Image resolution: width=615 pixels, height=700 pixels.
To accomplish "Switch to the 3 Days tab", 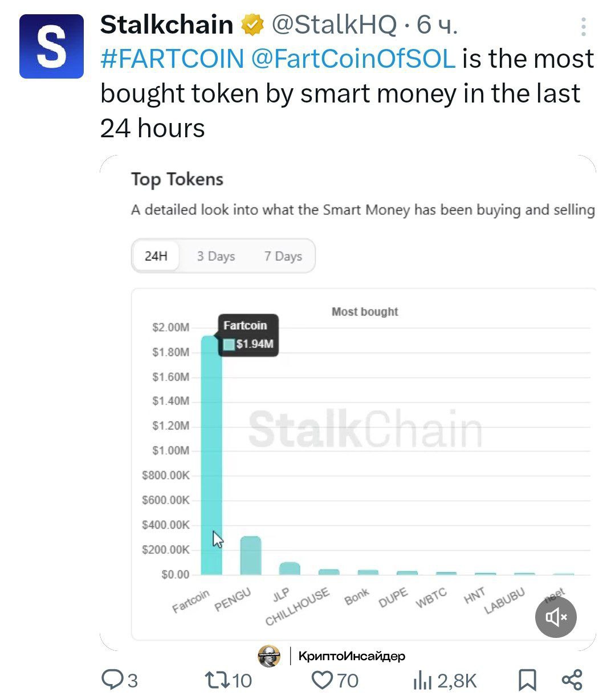I will coord(216,256).
